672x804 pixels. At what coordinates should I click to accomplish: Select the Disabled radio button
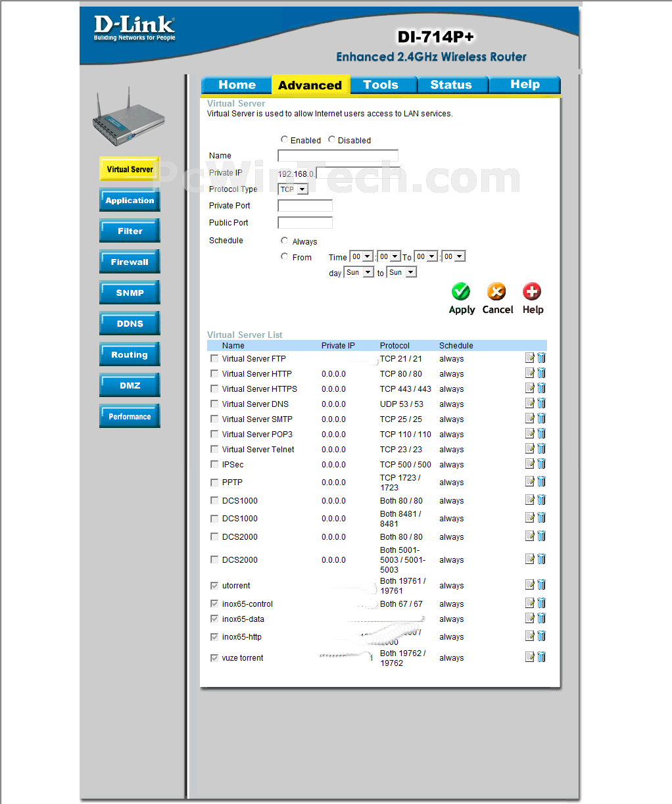point(331,139)
